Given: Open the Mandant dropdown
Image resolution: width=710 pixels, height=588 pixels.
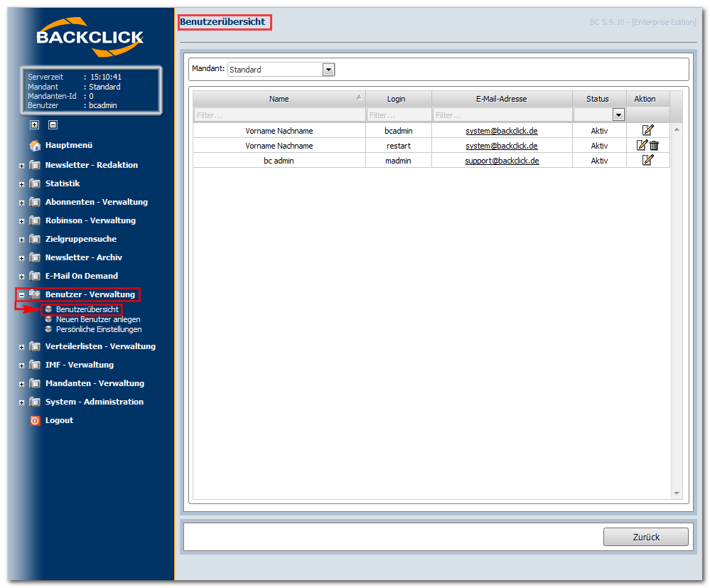Looking at the screenshot, I should tap(328, 70).
